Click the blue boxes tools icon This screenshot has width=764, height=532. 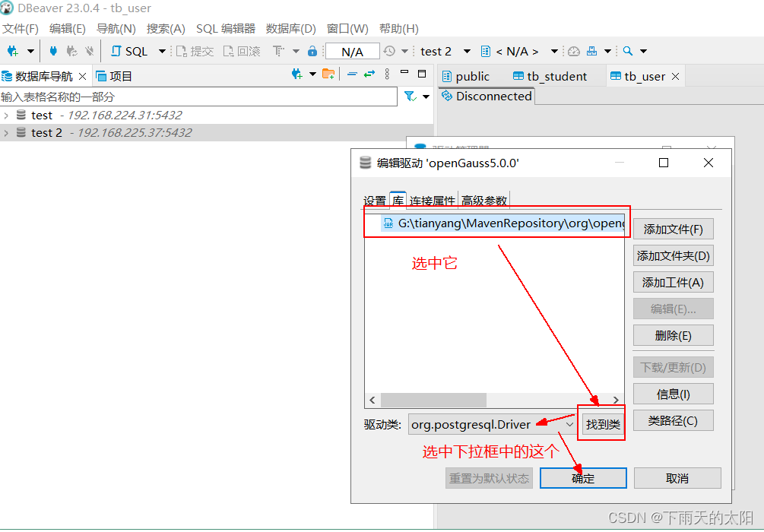tap(591, 51)
